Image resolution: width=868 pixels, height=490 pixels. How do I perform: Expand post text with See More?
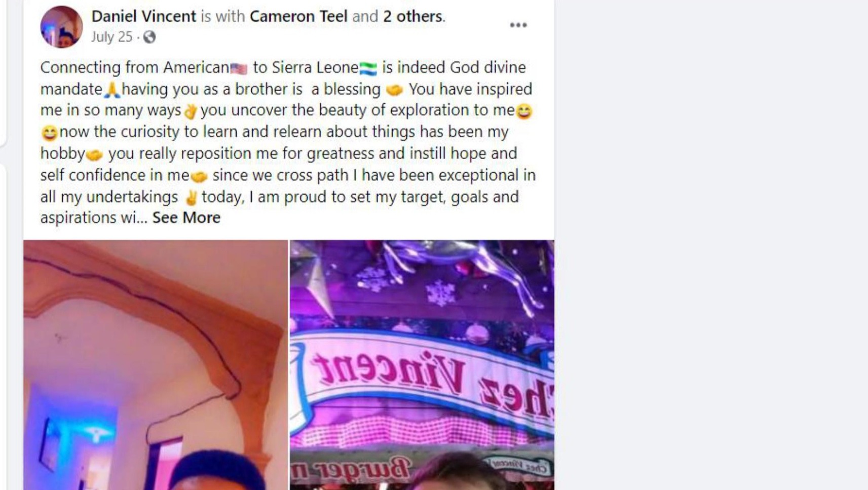tap(186, 217)
